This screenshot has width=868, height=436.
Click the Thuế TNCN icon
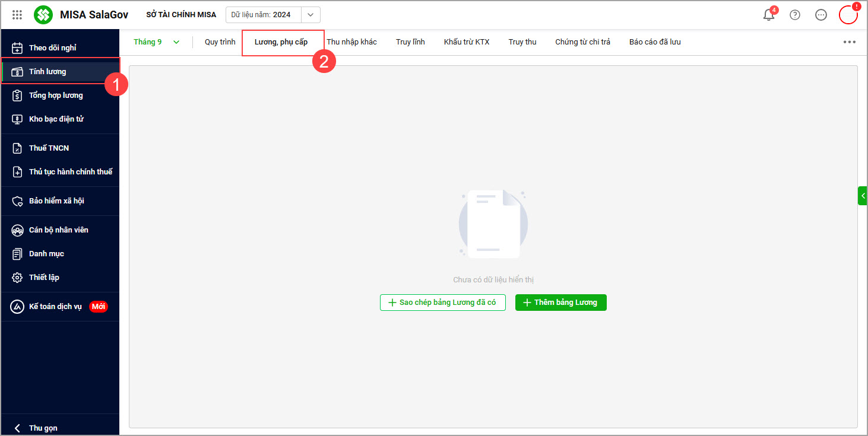point(18,148)
